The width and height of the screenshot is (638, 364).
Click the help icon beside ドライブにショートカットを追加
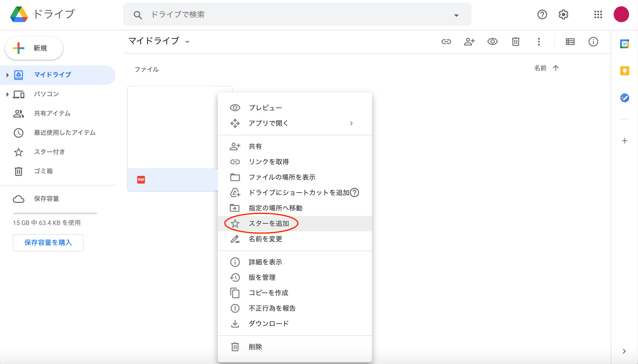pos(354,192)
